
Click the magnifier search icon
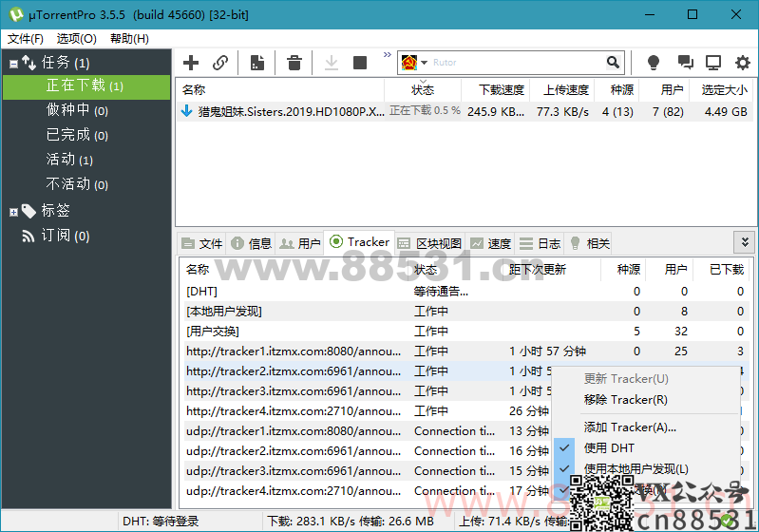(x=613, y=63)
